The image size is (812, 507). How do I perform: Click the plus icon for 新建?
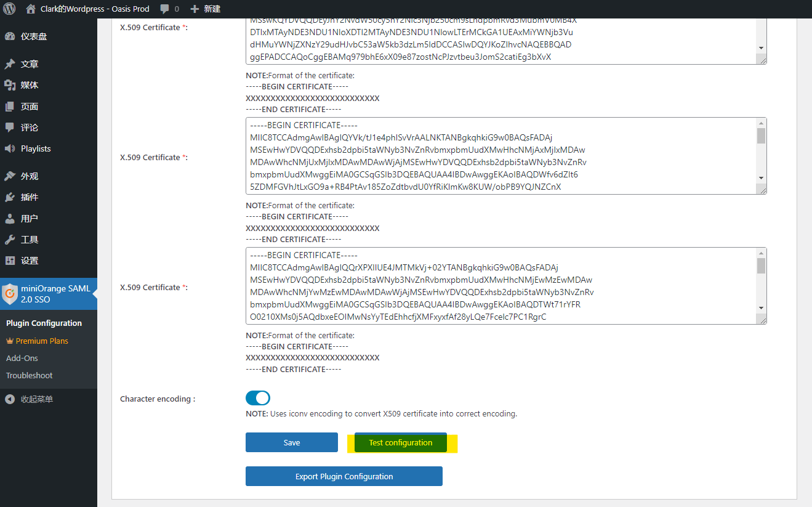[x=195, y=9]
